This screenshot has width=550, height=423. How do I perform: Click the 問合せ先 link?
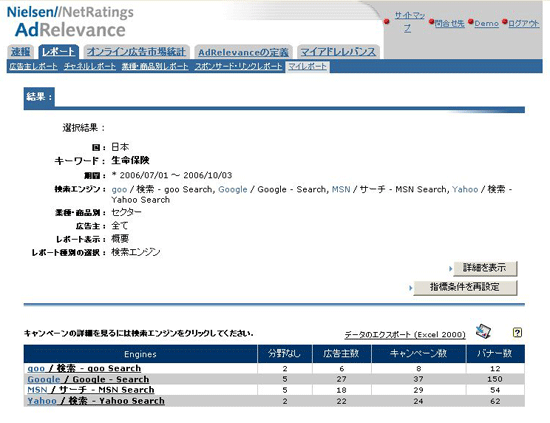pyautogui.click(x=449, y=24)
